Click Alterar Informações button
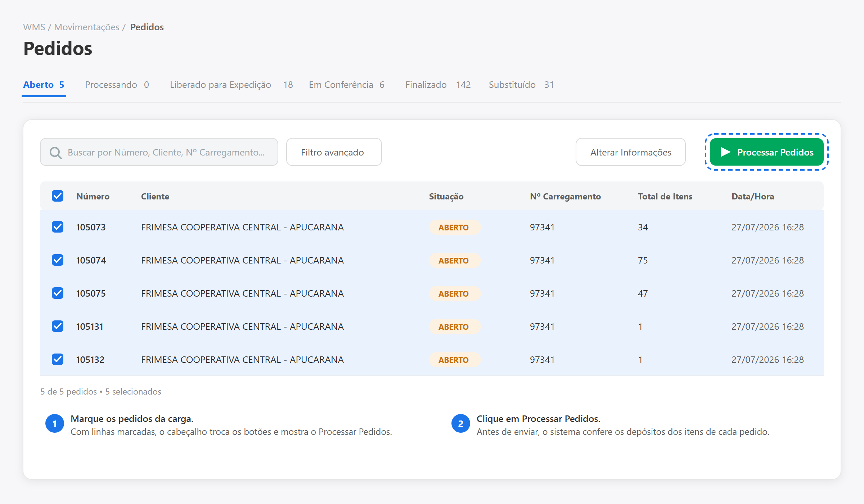 point(631,152)
